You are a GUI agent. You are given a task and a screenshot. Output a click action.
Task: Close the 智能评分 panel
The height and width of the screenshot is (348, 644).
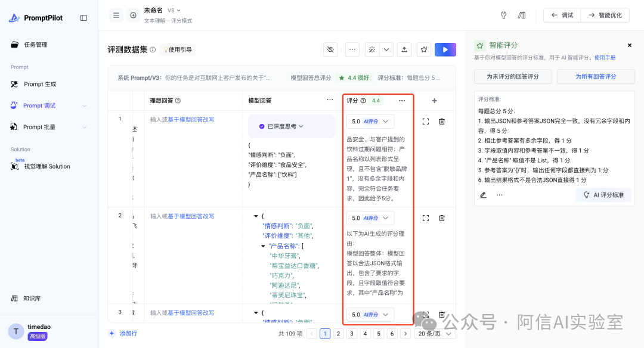pyautogui.click(x=630, y=45)
